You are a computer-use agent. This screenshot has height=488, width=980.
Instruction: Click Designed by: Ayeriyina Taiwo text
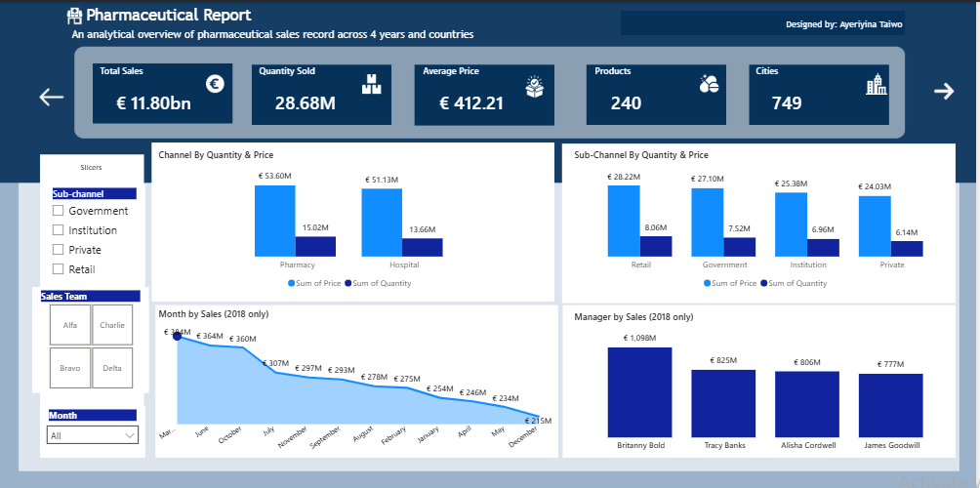pos(844,24)
